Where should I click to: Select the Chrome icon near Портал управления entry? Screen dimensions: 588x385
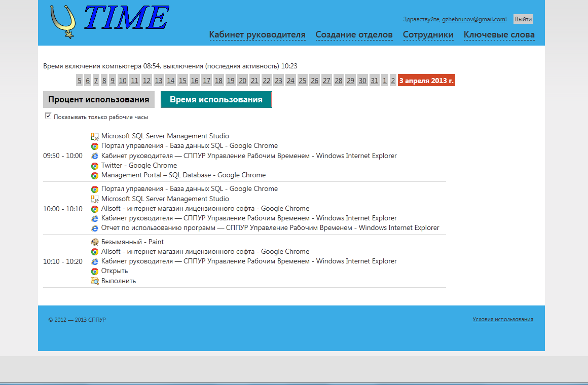(95, 145)
